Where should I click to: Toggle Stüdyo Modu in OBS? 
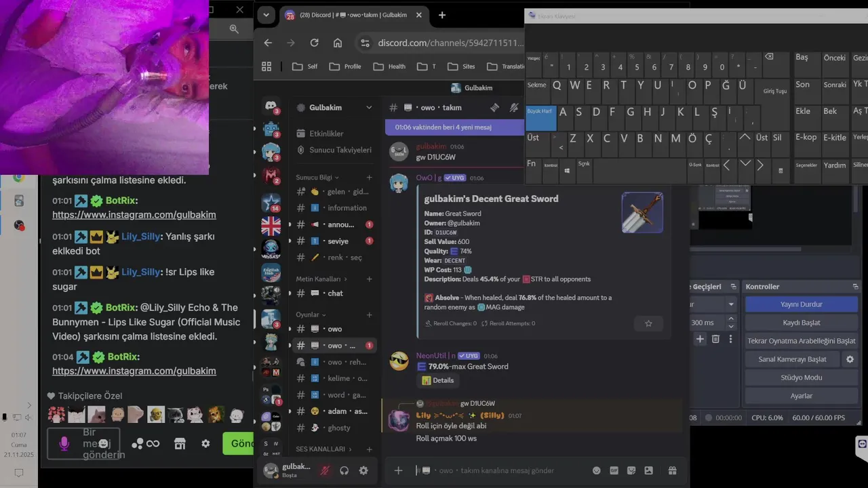point(801,378)
